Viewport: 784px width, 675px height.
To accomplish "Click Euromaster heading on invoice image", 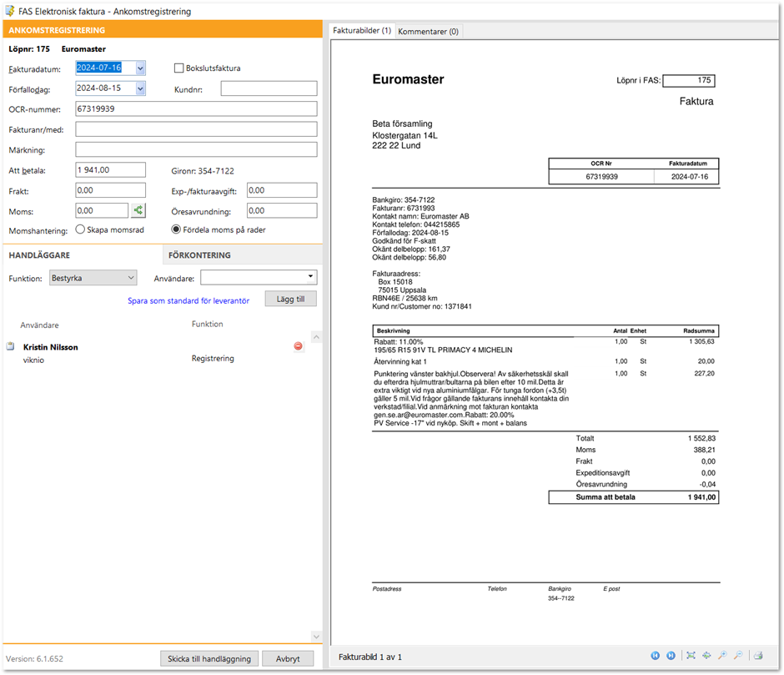I will click(408, 79).
